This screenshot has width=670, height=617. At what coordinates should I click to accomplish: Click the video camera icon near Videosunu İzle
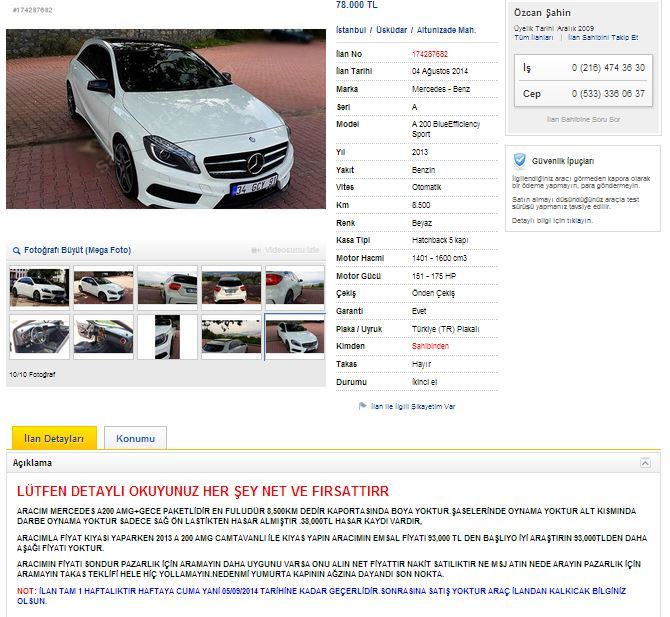click(256, 250)
